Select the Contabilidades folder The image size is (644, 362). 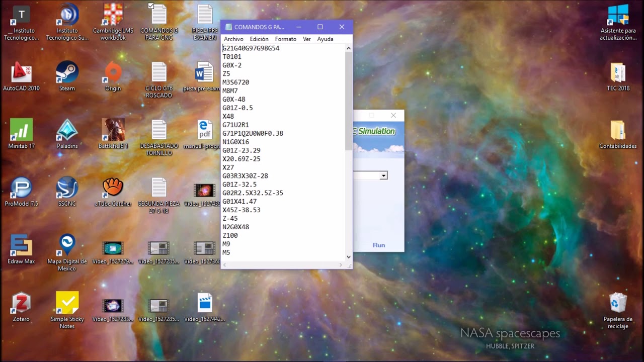coord(618,134)
